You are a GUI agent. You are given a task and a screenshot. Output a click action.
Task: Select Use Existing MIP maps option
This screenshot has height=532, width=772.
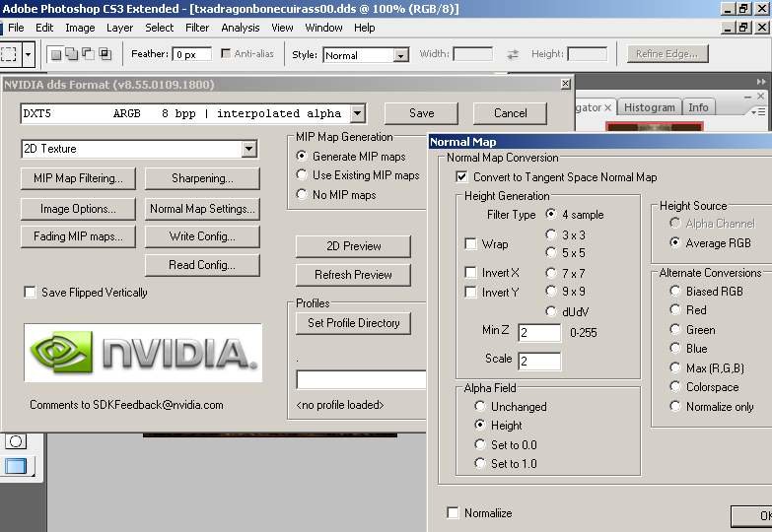point(302,175)
